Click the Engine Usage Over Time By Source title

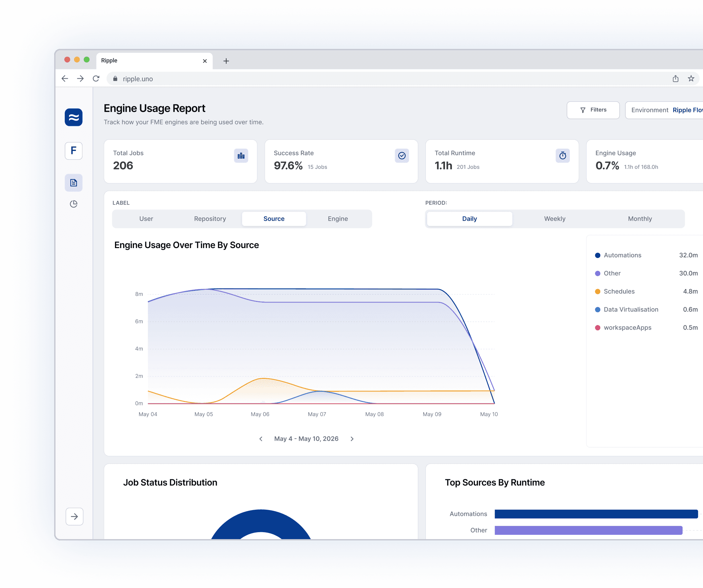coord(186,245)
